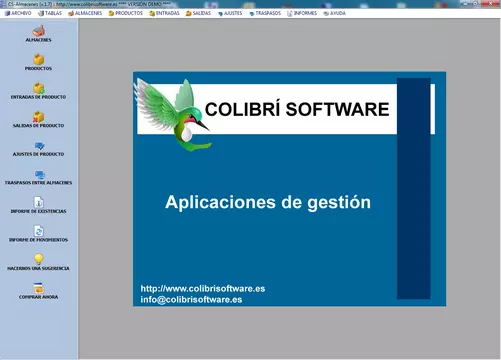This screenshot has width=501, height=360.
Task: Open the Informes menu
Action: [302, 13]
